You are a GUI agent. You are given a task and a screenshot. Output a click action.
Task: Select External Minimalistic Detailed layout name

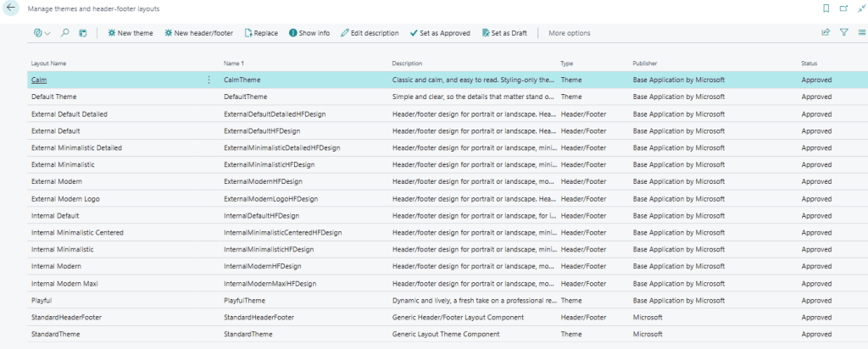pyautogui.click(x=76, y=147)
